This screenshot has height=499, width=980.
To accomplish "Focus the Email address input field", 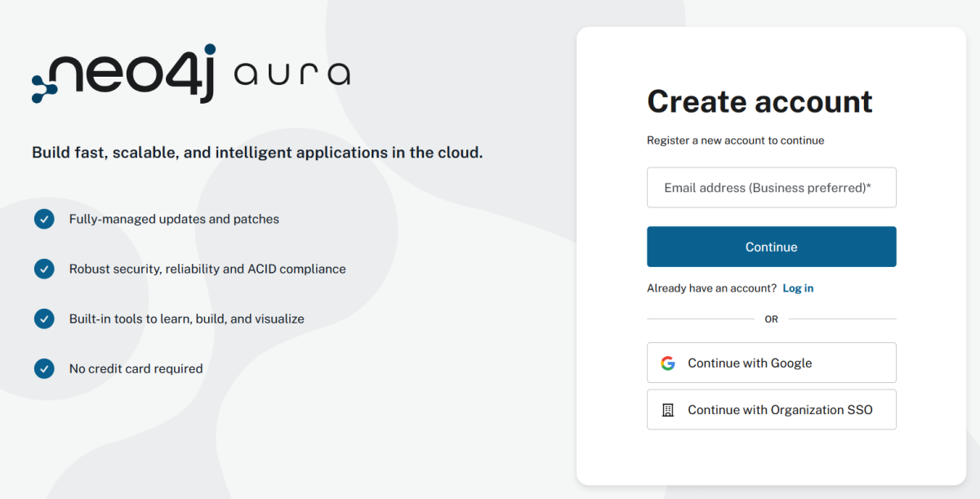I will [771, 188].
